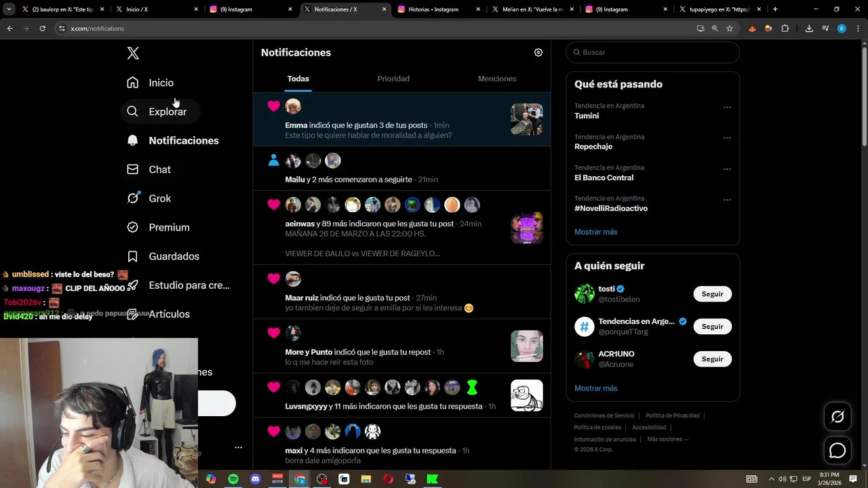Open volume control in system tray
The width and height of the screenshot is (868, 488).
click(x=783, y=479)
